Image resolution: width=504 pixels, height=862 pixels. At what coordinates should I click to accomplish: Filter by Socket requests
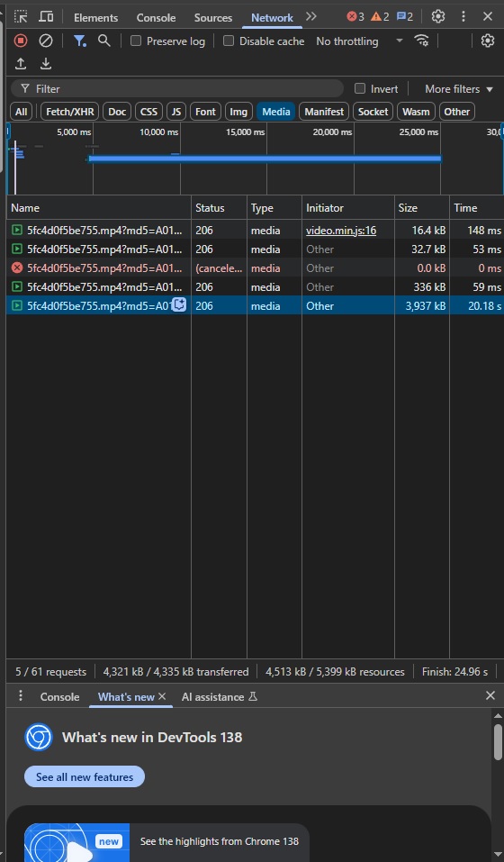(x=373, y=112)
